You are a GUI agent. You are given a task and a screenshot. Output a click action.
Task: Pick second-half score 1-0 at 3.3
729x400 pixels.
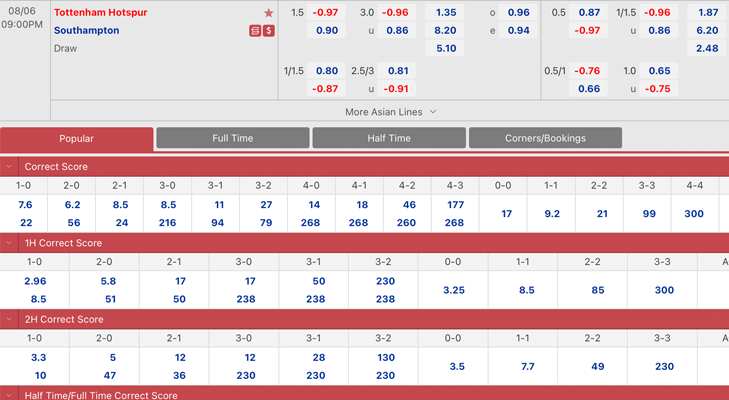pos(38,358)
